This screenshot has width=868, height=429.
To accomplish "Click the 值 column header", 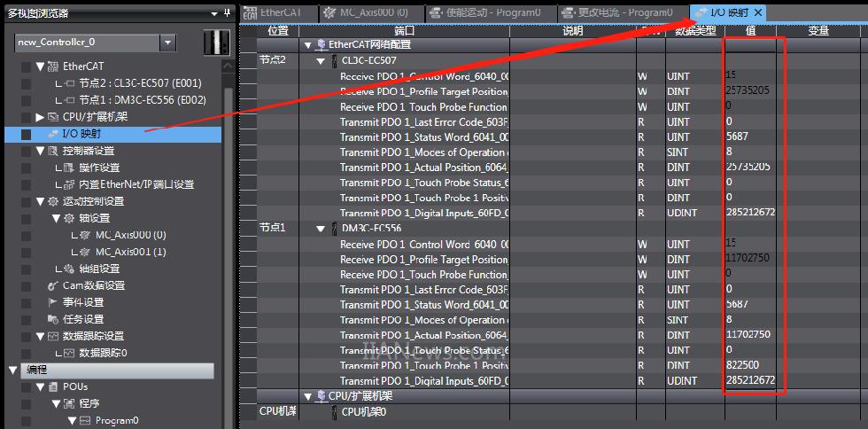I will coord(749,30).
